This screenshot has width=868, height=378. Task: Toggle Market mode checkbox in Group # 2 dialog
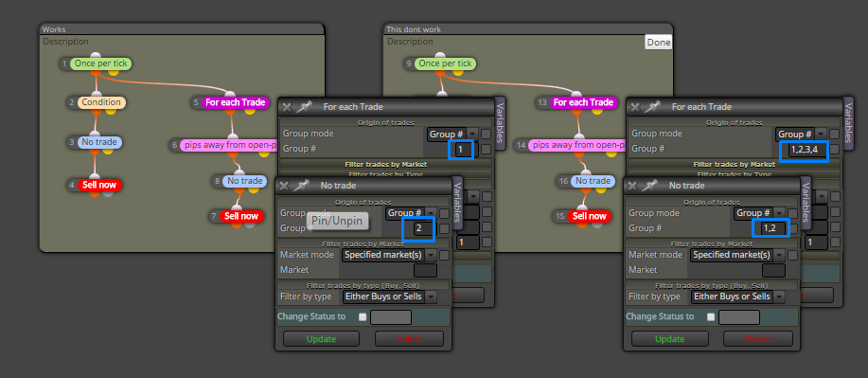(444, 255)
